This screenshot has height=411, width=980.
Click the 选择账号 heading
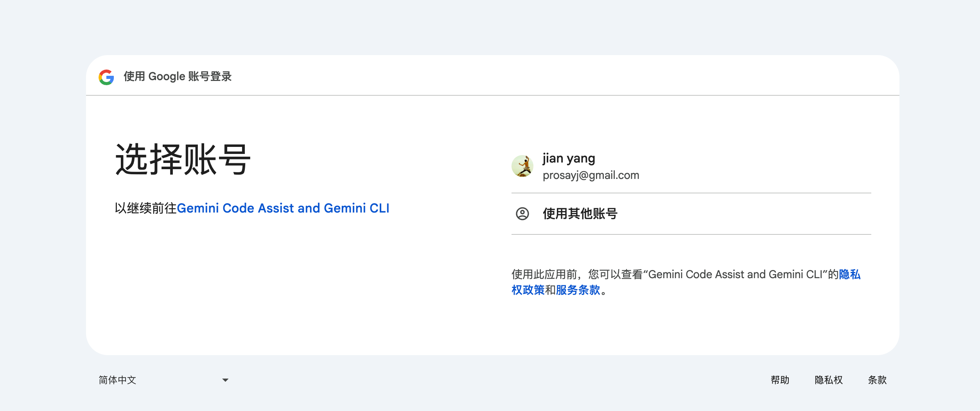point(183,159)
